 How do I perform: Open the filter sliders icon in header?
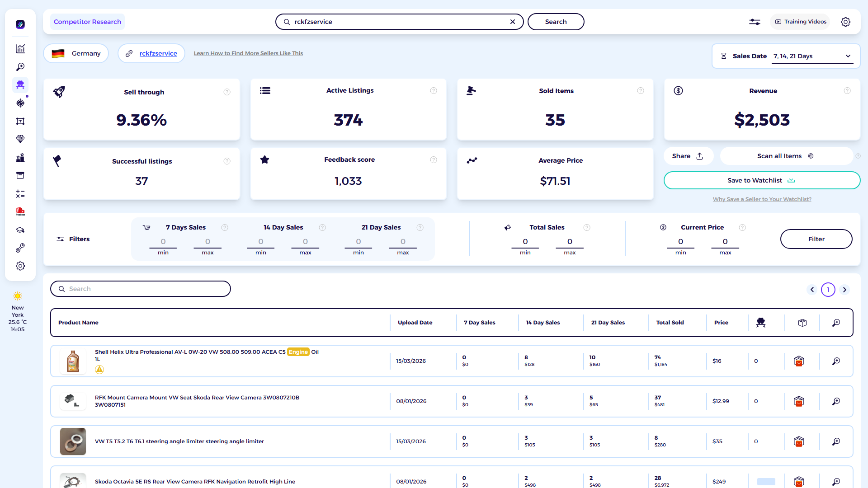tap(755, 22)
